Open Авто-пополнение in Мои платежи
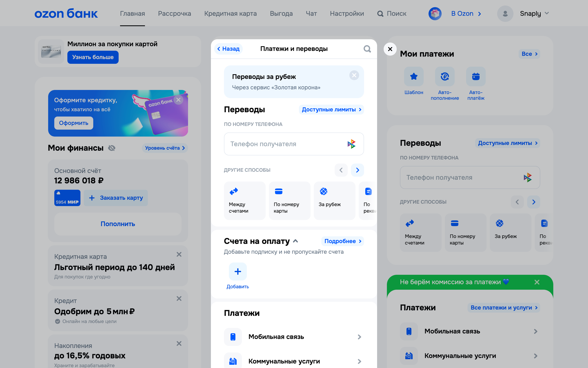The width and height of the screenshot is (588, 368). tap(445, 84)
